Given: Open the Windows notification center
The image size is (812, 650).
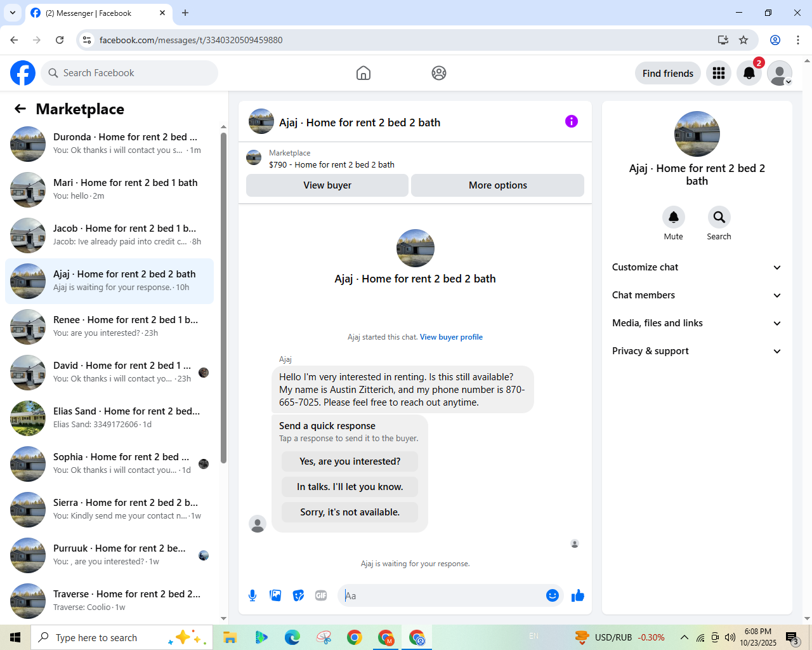Looking at the screenshot, I should (792, 637).
